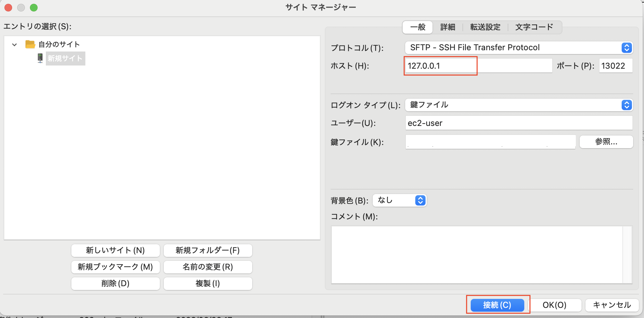Click the 新規フォルダー button
Viewport: 644px width, 318px height.
point(208,251)
